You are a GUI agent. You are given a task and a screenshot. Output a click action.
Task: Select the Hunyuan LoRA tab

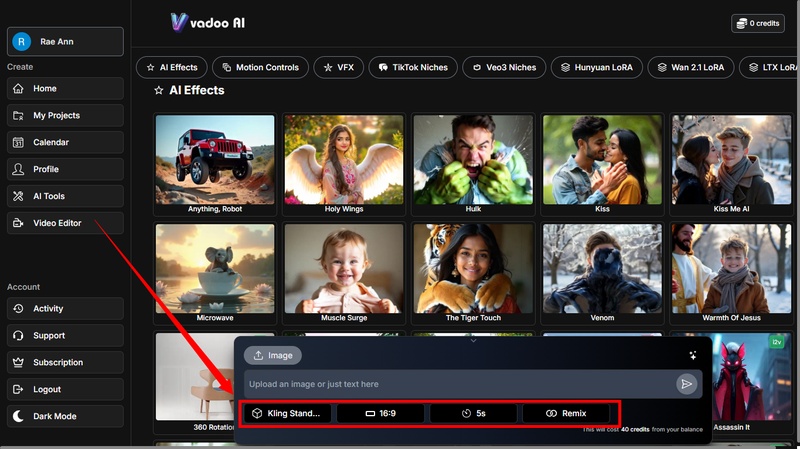click(596, 67)
